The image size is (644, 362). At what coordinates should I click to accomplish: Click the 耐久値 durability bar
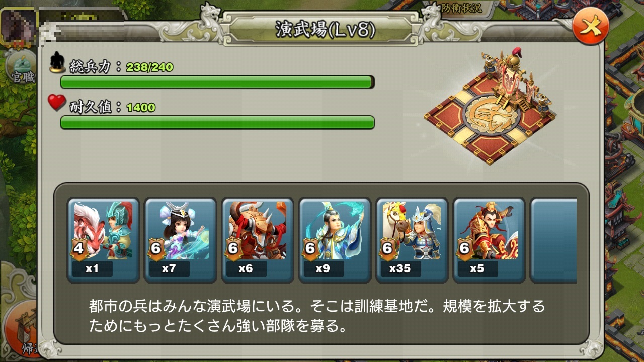(217, 122)
